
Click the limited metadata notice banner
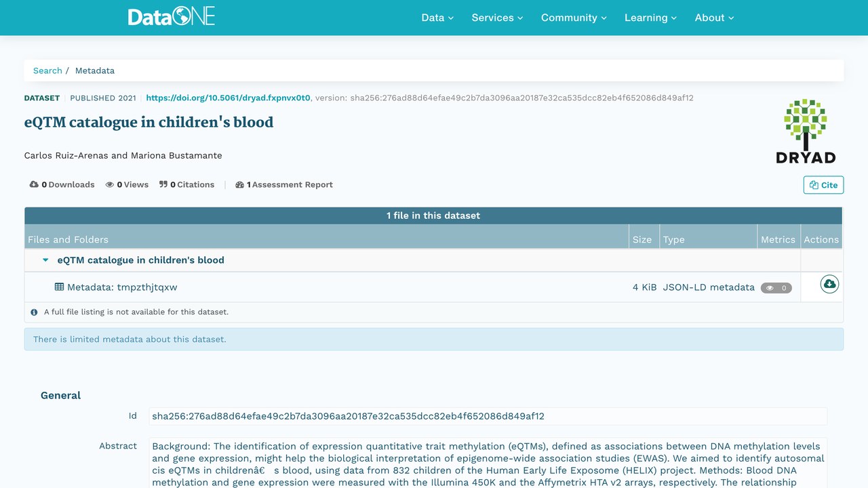434,339
